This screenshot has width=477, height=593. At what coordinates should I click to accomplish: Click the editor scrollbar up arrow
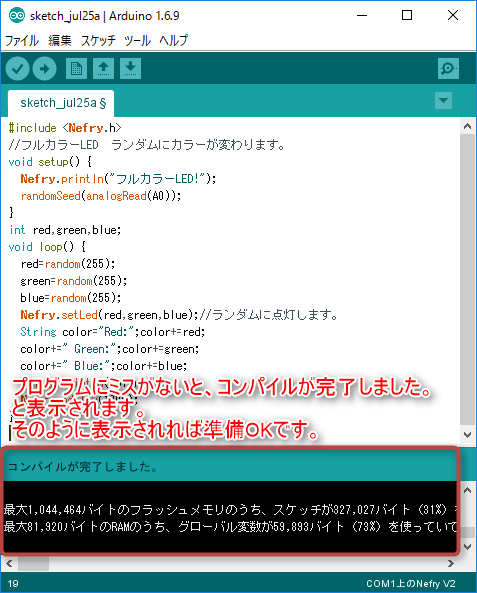tap(468, 126)
